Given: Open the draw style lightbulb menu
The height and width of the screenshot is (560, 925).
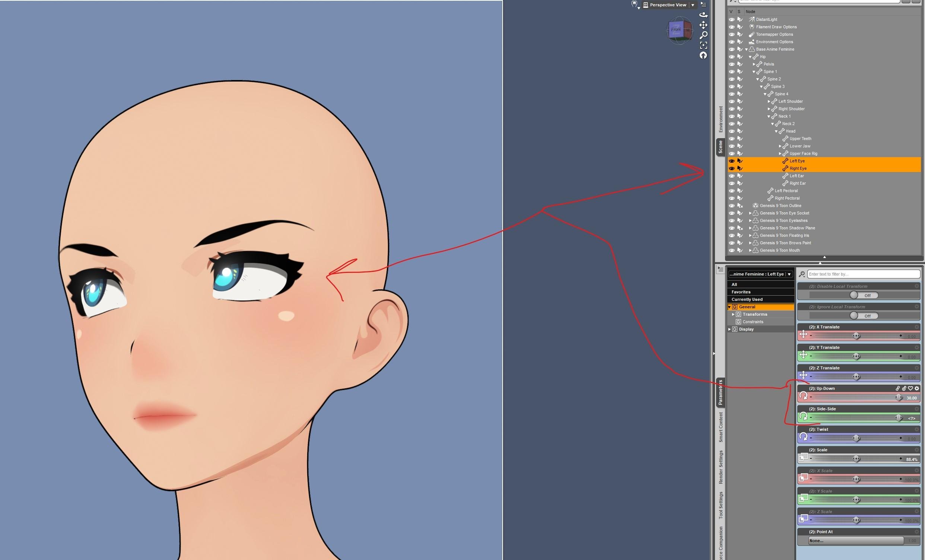Looking at the screenshot, I should tap(635, 4).
